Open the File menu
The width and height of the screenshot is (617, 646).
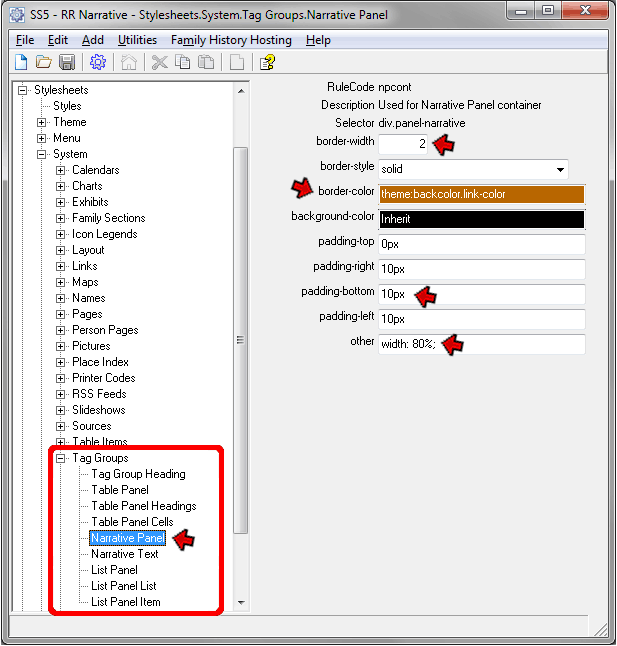(x=25, y=40)
